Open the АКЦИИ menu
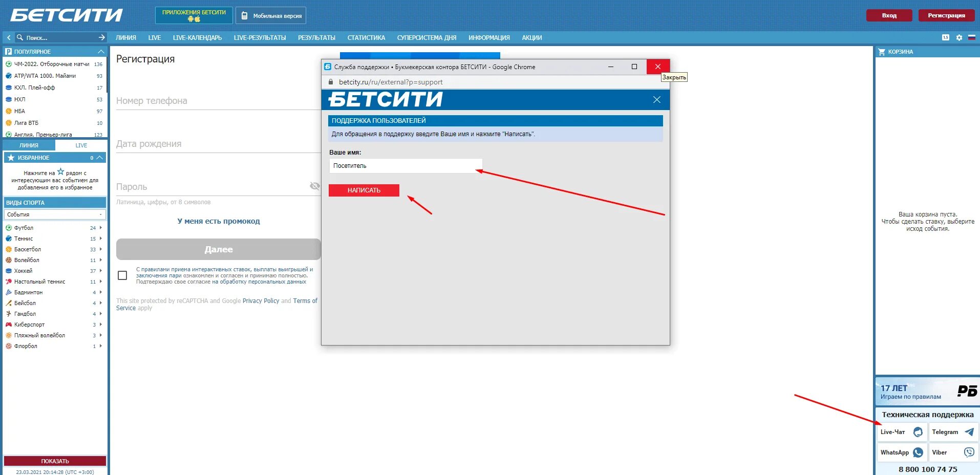This screenshot has height=475, width=980. coord(532,37)
